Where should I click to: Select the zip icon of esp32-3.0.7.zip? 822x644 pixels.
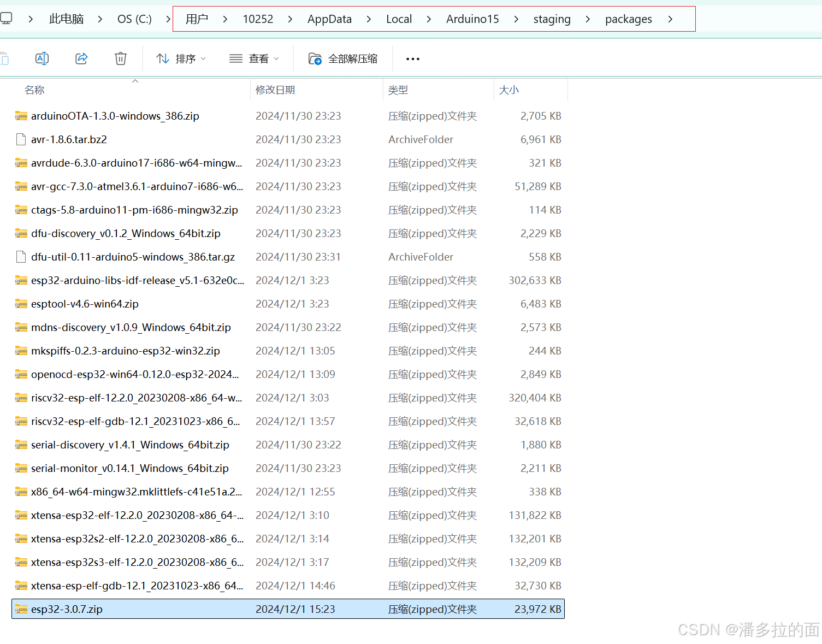21,609
